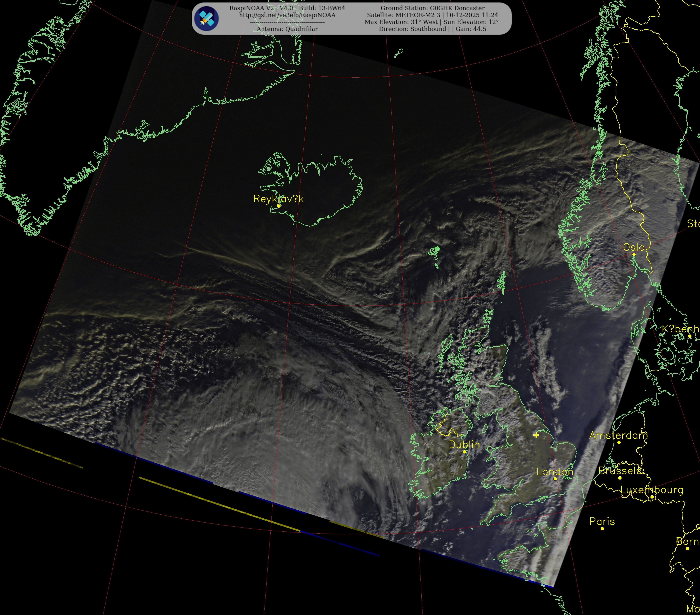Click the RaspiNOAA satellite logo icon

pyautogui.click(x=206, y=18)
